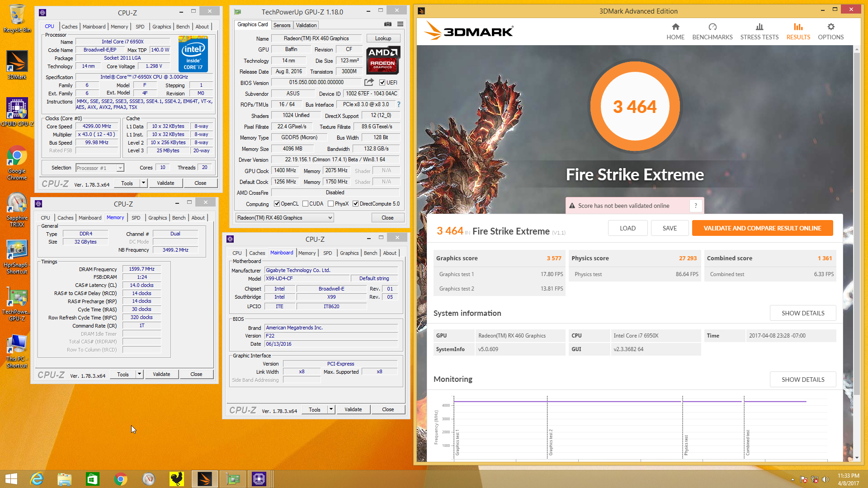Toggle DirectCompute 5.0 checkbox in GPU-Z

(x=355, y=204)
